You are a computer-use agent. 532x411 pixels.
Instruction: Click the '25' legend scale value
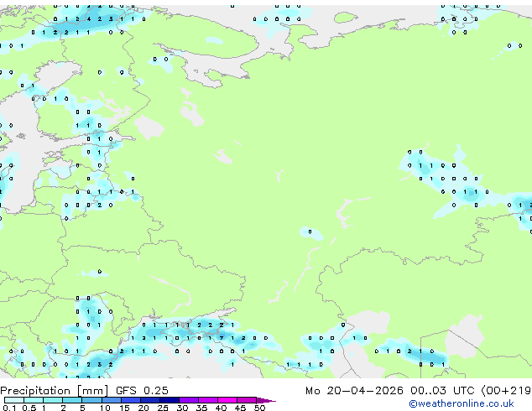[x=163, y=408]
